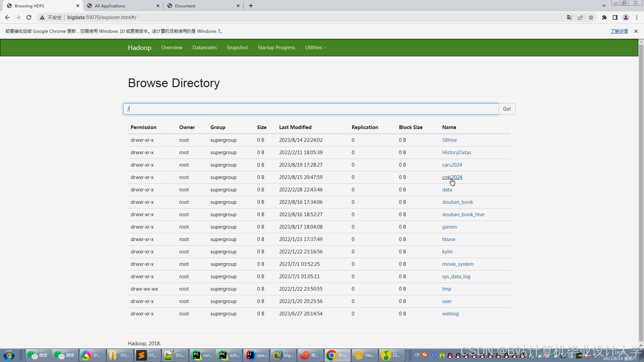This screenshot has height=362, width=644.
Task: Open the tab search chevron
Action: point(604,6)
